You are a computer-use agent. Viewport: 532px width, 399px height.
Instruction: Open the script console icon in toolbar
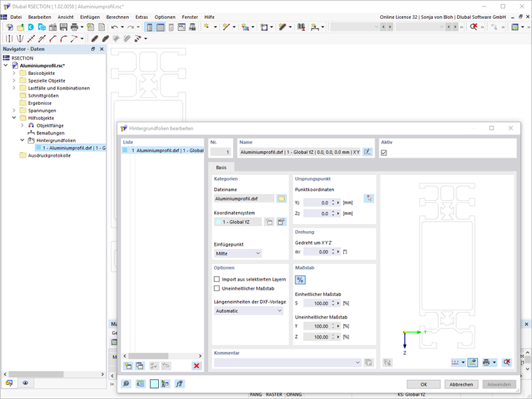181,27
